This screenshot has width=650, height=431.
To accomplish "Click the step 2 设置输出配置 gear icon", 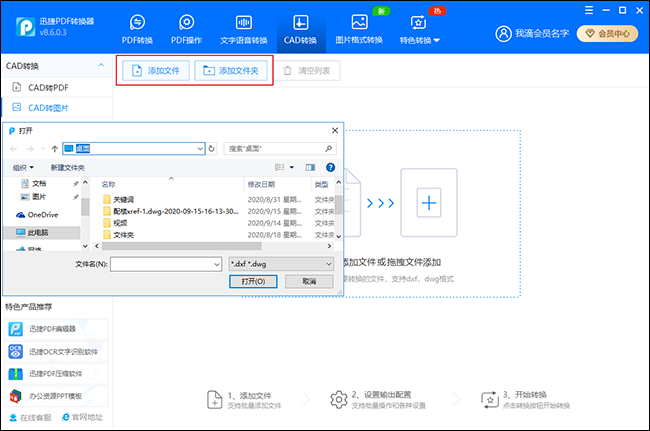I will click(x=339, y=400).
